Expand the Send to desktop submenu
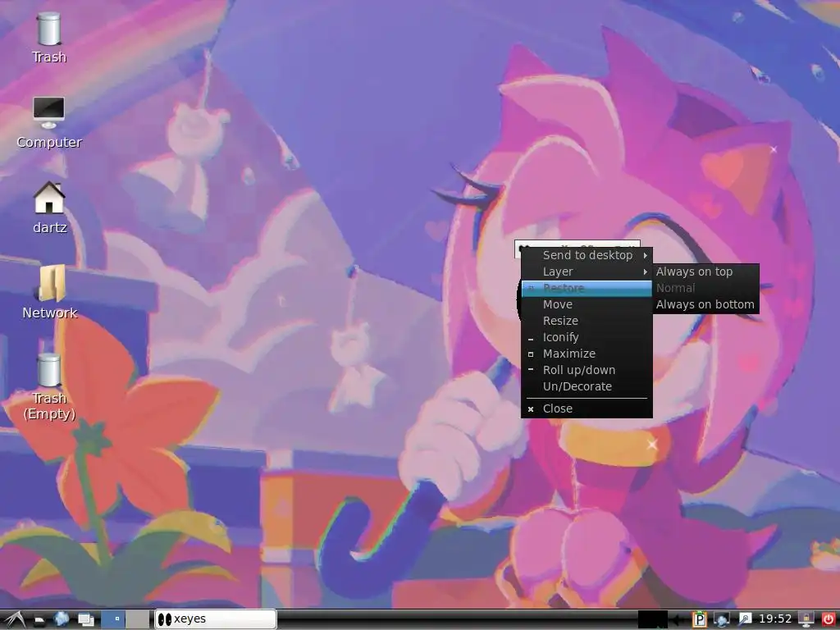The height and width of the screenshot is (630, 840). 587,255
